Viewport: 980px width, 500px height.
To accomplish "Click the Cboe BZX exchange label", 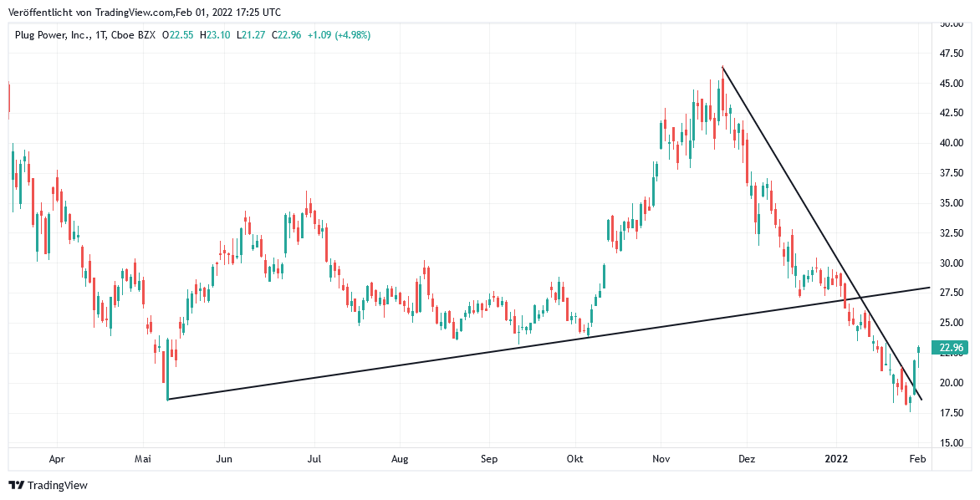I will 134,35.
